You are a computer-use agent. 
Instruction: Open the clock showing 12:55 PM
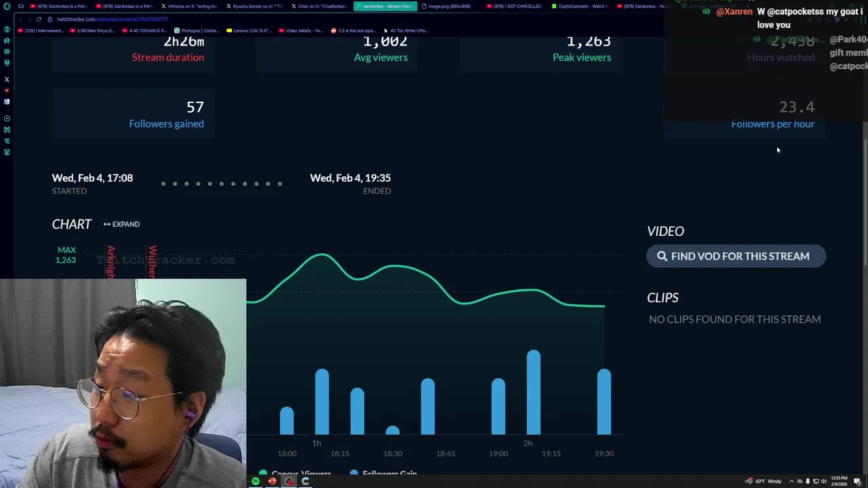(x=841, y=482)
